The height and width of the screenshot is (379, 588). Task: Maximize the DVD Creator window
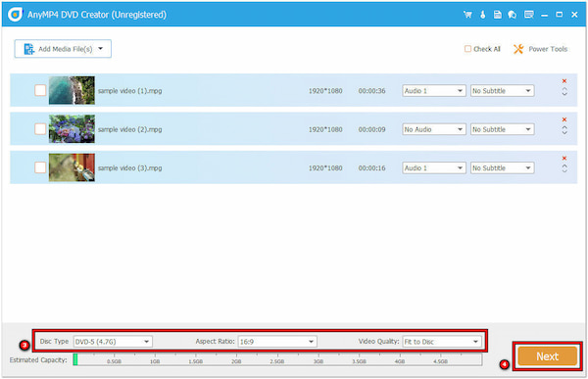(560, 15)
